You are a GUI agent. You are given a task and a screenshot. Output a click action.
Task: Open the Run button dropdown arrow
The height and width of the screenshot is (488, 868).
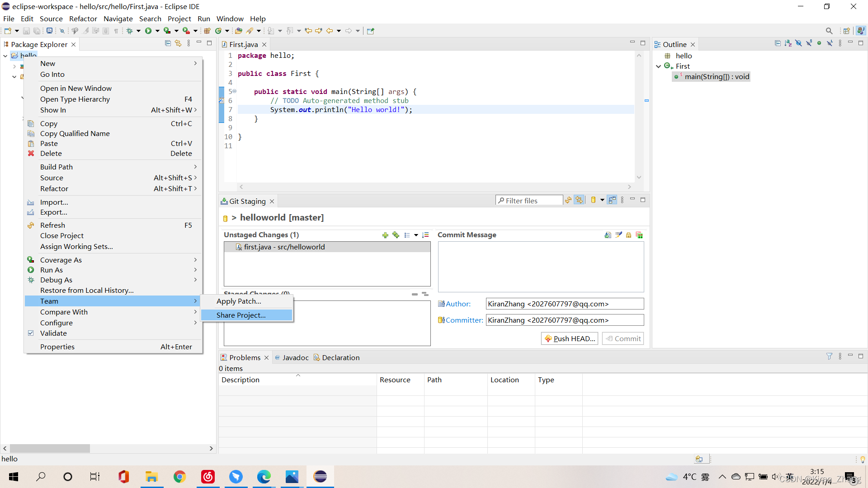[157, 31]
